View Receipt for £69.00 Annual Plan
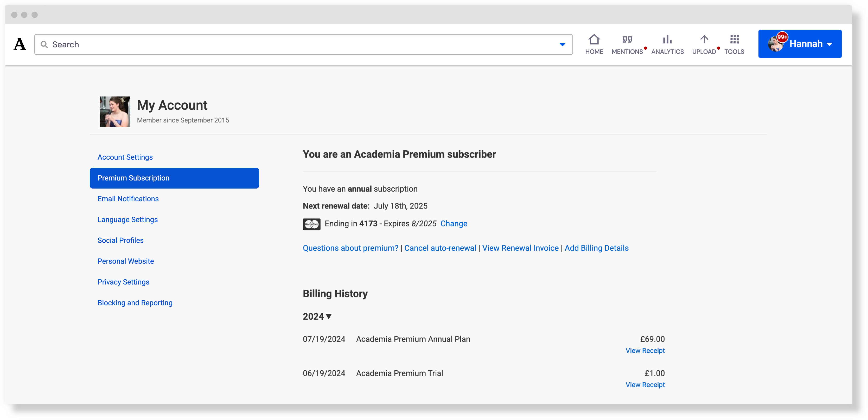This screenshot has width=868, height=420. (x=645, y=351)
